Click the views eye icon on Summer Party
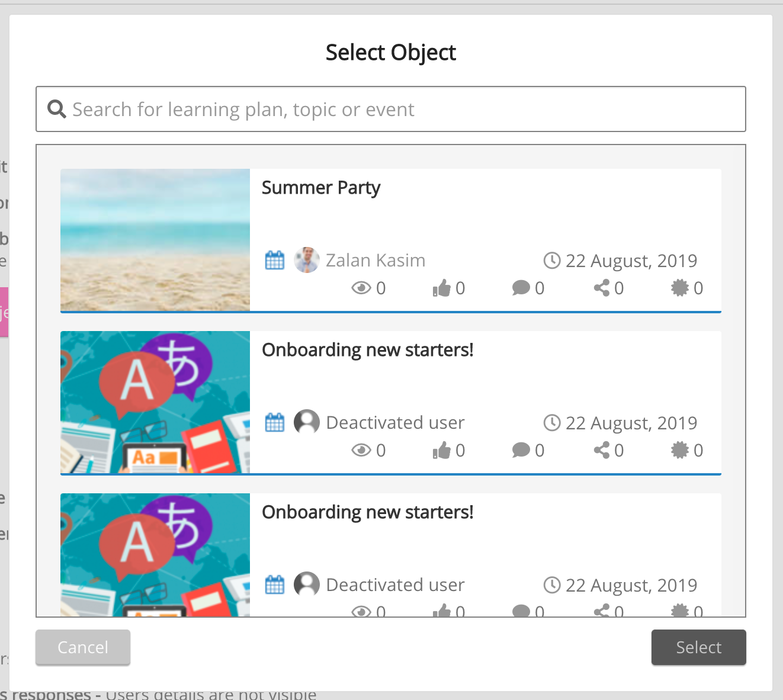783x700 pixels. [x=361, y=288]
